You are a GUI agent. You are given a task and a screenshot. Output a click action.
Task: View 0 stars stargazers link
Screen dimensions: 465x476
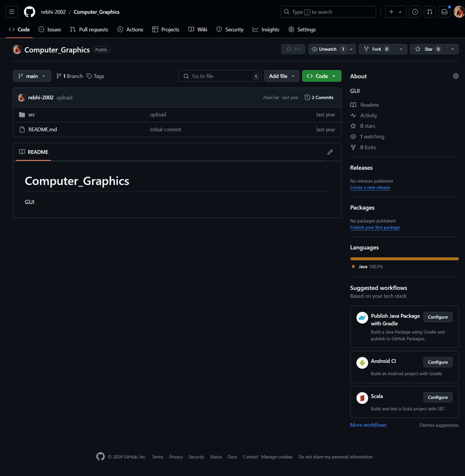tap(363, 126)
